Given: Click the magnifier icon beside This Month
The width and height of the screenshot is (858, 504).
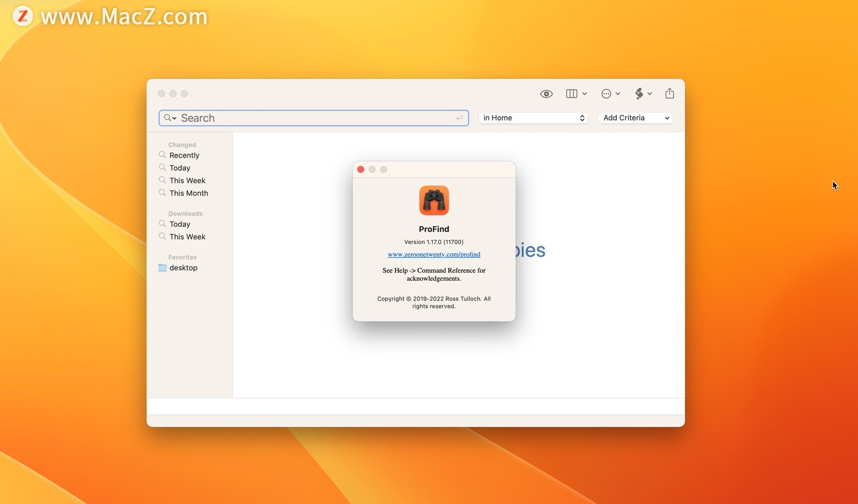Looking at the screenshot, I should coord(163,192).
